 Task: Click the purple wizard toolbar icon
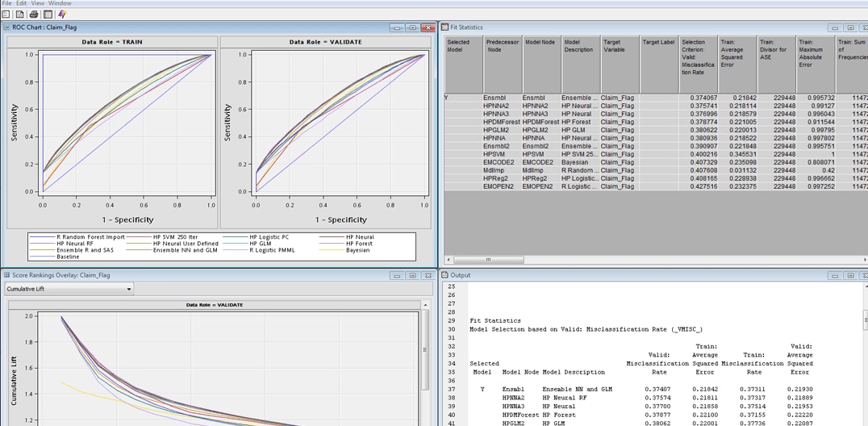(62, 14)
